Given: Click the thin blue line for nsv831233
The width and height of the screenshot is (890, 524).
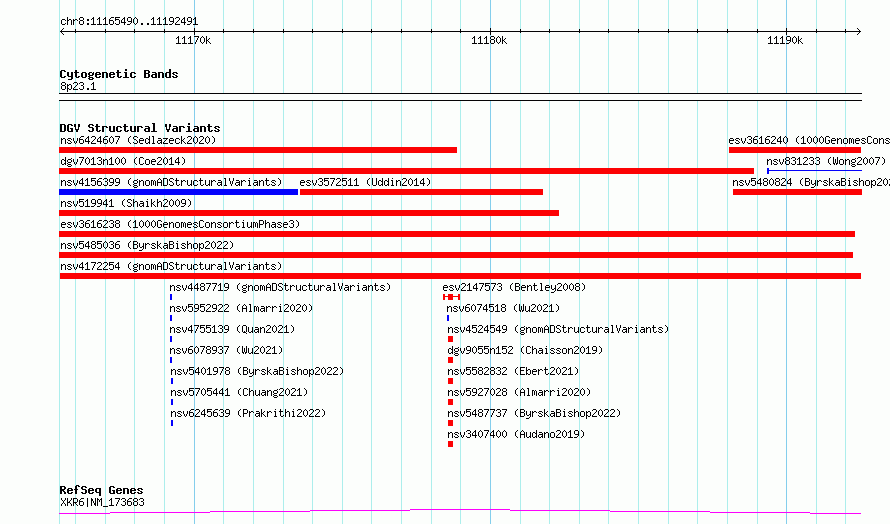Looking at the screenshot, I should click(815, 171).
